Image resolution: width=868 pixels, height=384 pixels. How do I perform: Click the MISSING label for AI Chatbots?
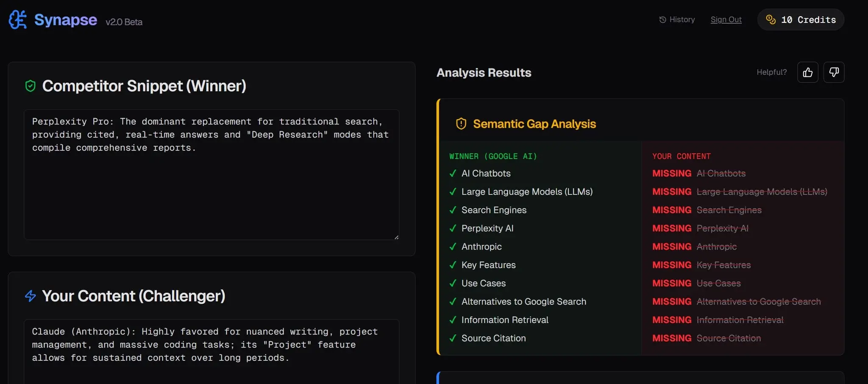(x=672, y=174)
